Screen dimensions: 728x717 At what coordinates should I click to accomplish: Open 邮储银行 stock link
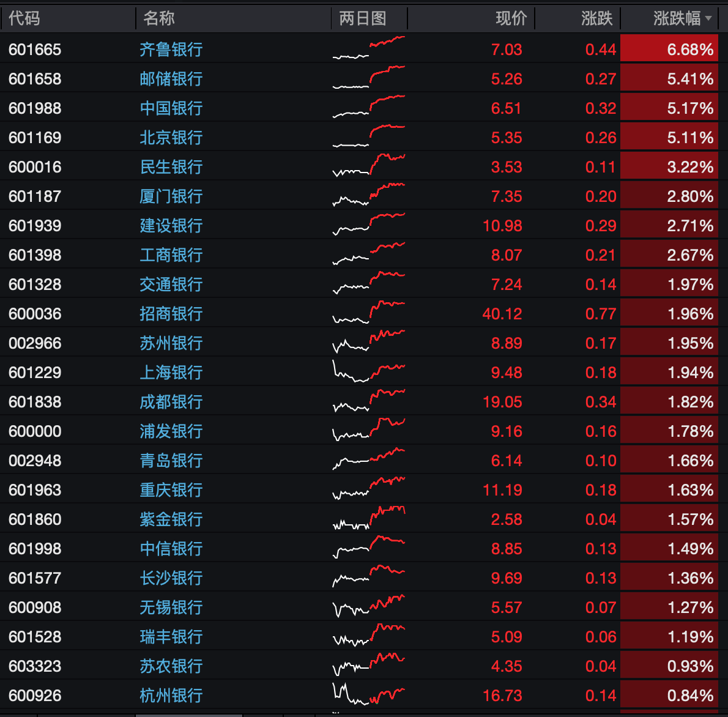[171, 78]
